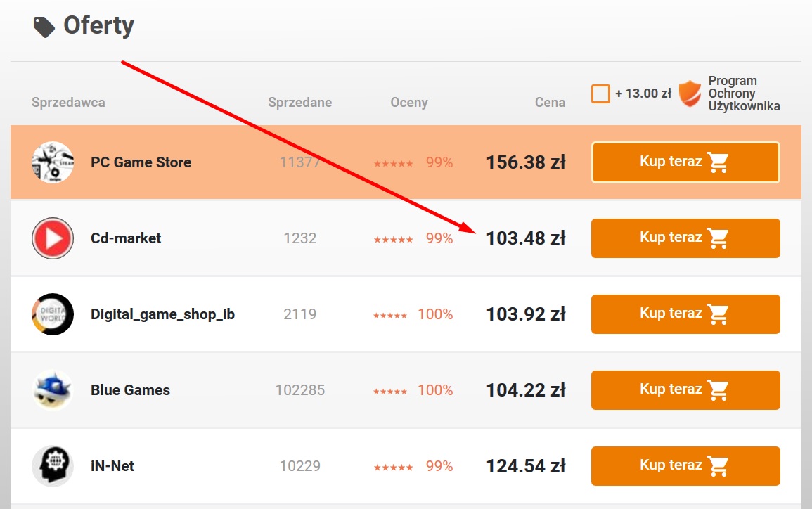812x509 pixels.
Task: Buy now from PC Game Store
Action: (685, 162)
